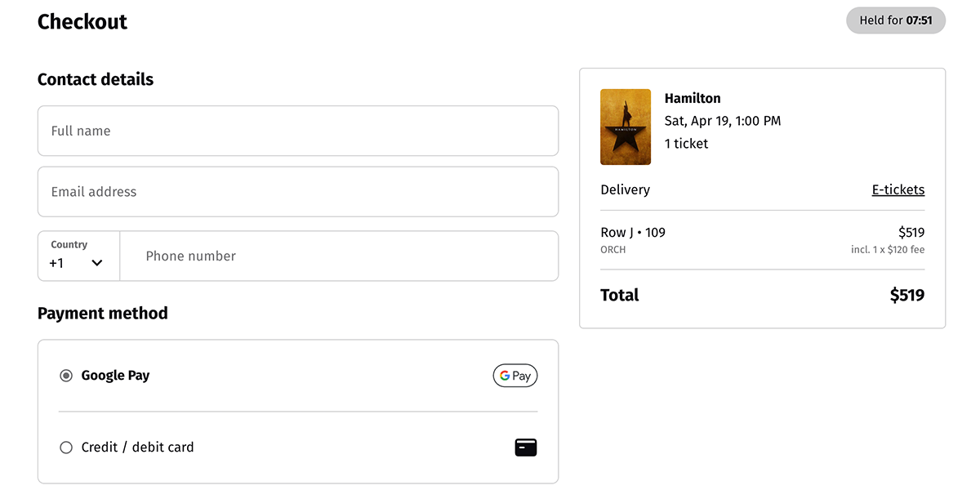Viewport: 980px width, 490px height.
Task: Click the Hamilton show poster thumbnail
Action: coord(626,127)
